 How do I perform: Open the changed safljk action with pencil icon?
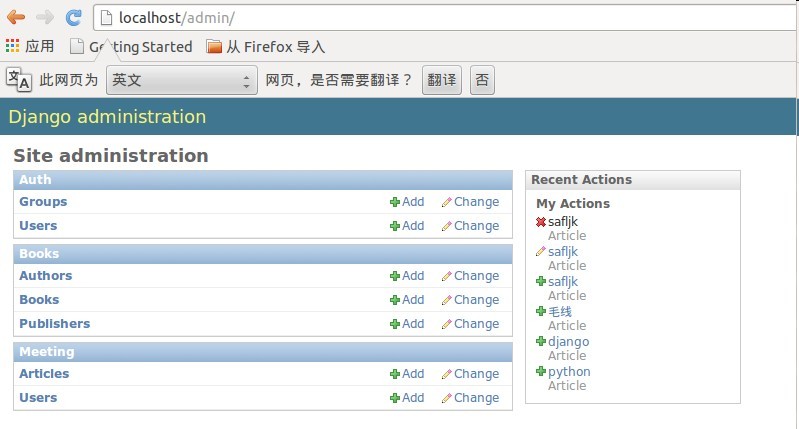point(563,252)
